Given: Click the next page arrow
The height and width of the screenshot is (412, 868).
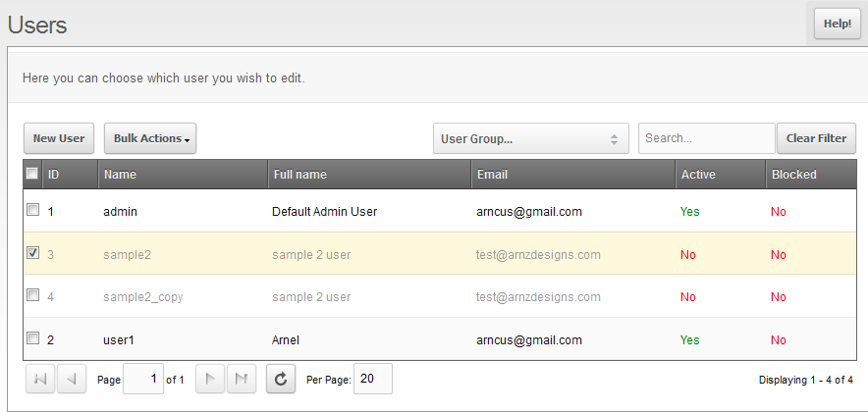Looking at the screenshot, I should [210, 379].
